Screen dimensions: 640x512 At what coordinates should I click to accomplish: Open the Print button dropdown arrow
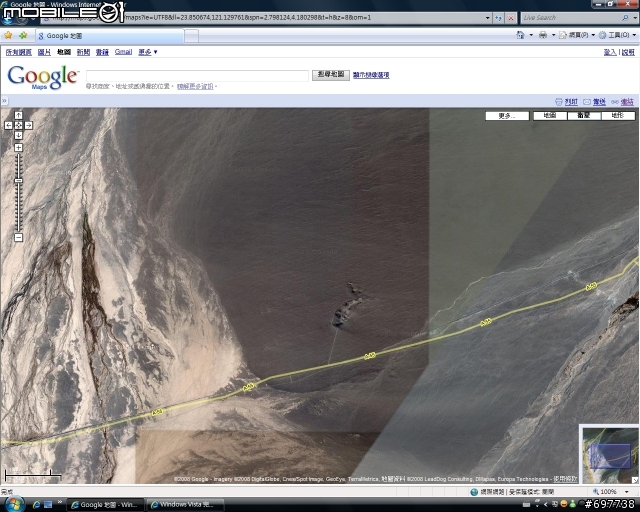553,35
